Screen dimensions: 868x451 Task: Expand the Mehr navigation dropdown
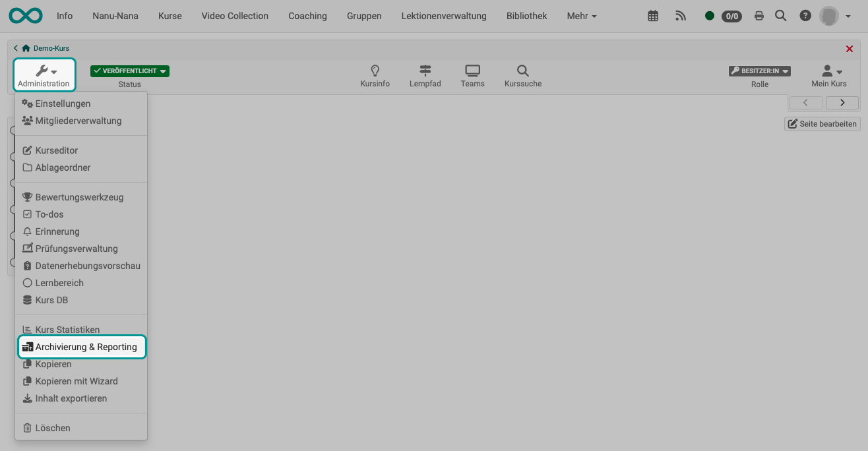(x=581, y=15)
